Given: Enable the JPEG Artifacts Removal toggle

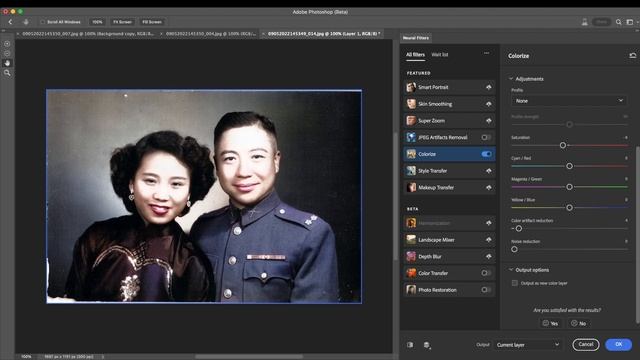Looking at the screenshot, I should tap(486, 137).
